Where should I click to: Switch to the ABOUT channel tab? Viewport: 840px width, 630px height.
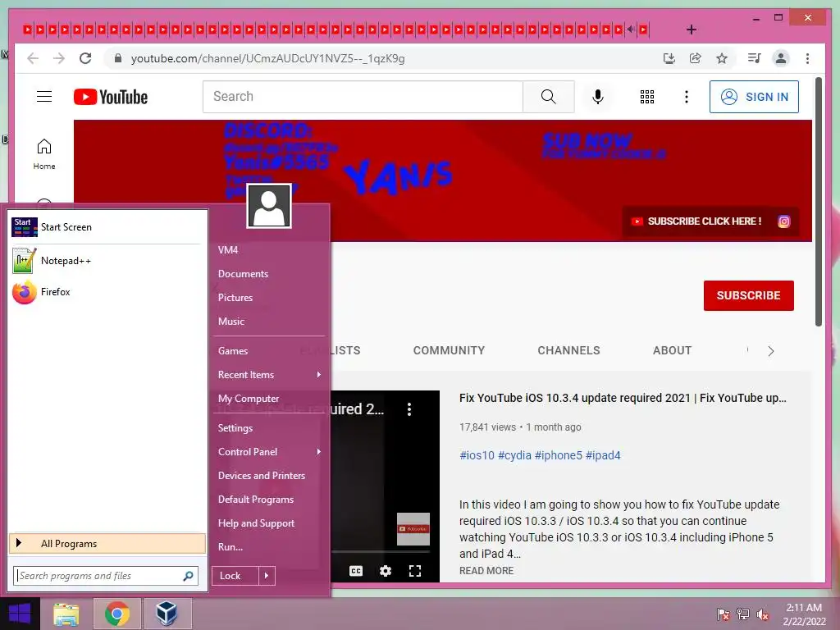click(x=672, y=350)
